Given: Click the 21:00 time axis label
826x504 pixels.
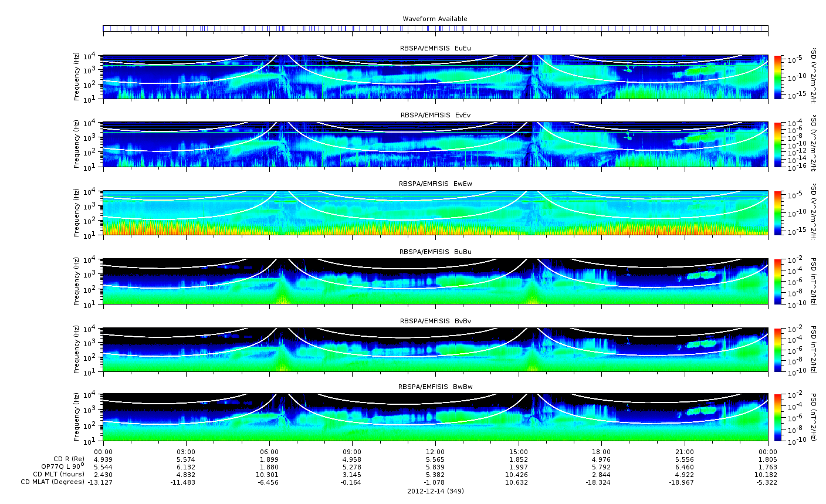Looking at the screenshot, I should coord(685,451).
